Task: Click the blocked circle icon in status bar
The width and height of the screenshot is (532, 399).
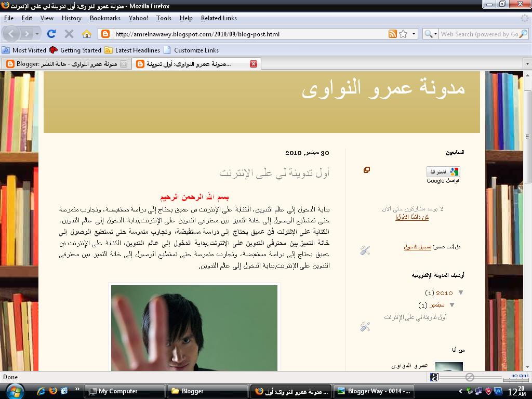Action: [x=470, y=377]
